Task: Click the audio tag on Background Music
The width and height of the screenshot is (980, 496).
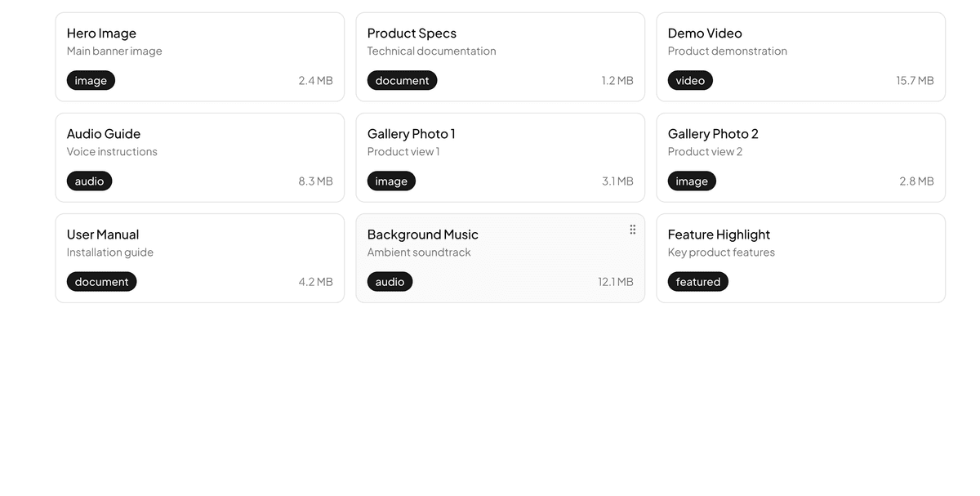Action: (390, 281)
